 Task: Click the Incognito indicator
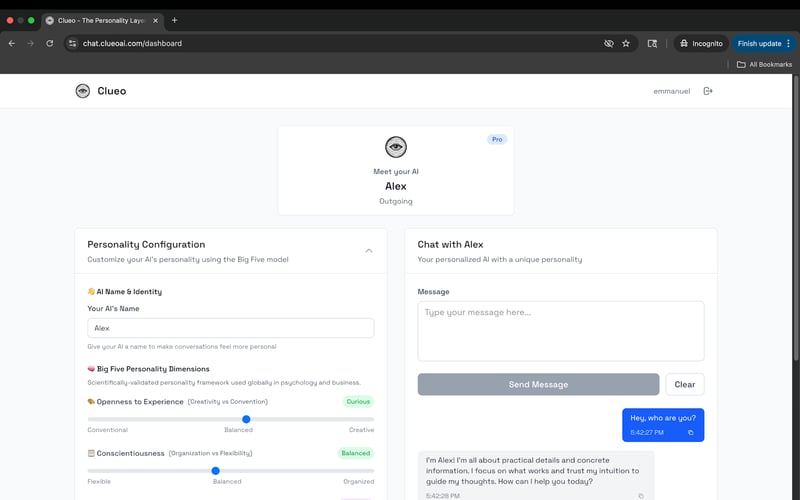click(701, 43)
